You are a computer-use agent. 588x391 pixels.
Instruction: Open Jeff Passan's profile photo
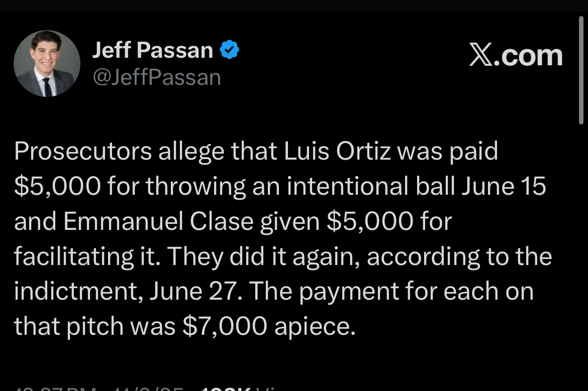(x=47, y=64)
